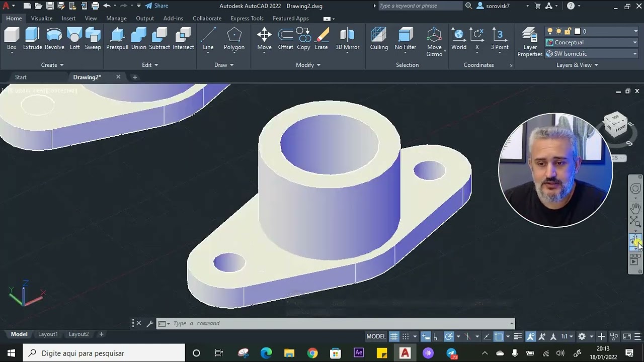Click the Pan hand tool in navigation bar
The image size is (644, 362).
(635, 208)
